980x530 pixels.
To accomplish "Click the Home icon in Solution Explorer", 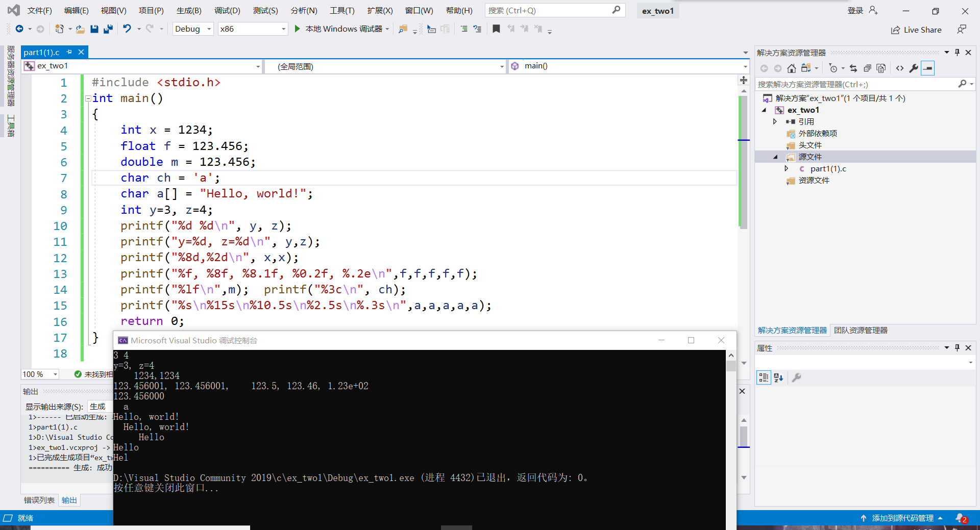I will tap(791, 68).
